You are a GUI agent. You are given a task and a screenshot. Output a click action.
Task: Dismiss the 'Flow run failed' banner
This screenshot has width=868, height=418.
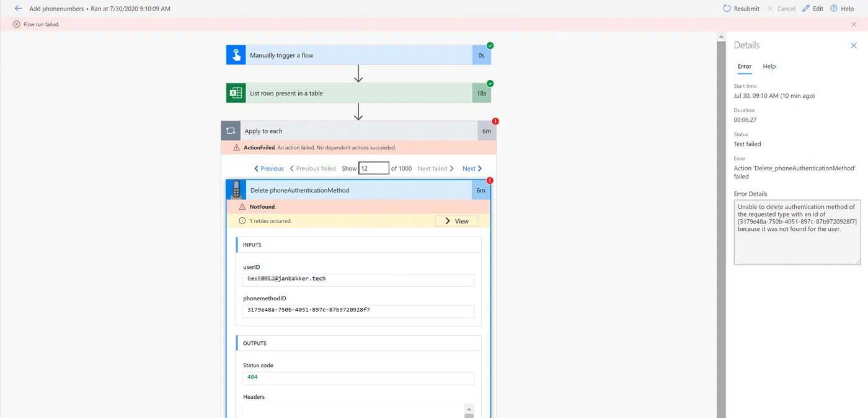tap(854, 24)
